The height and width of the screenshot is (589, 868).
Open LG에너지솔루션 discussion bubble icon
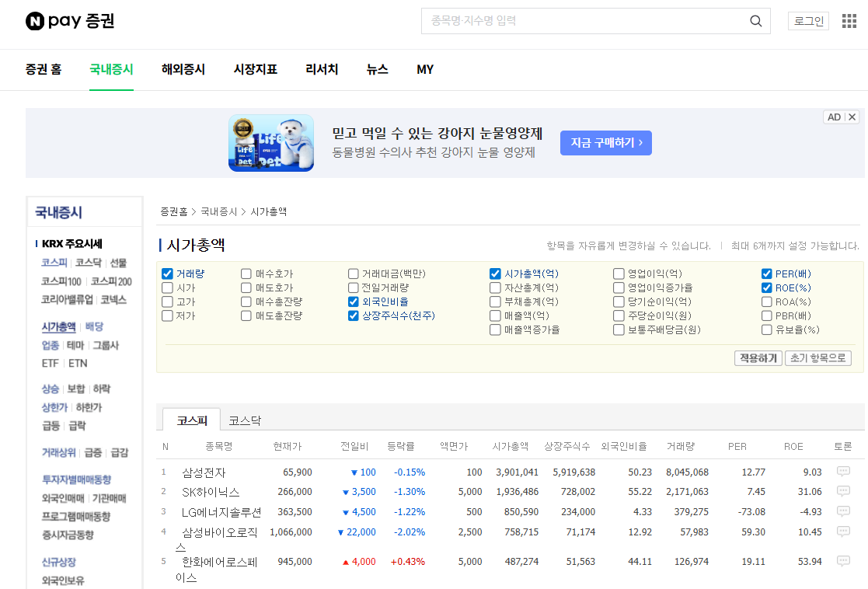pyautogui.click(x=843, y=511)
